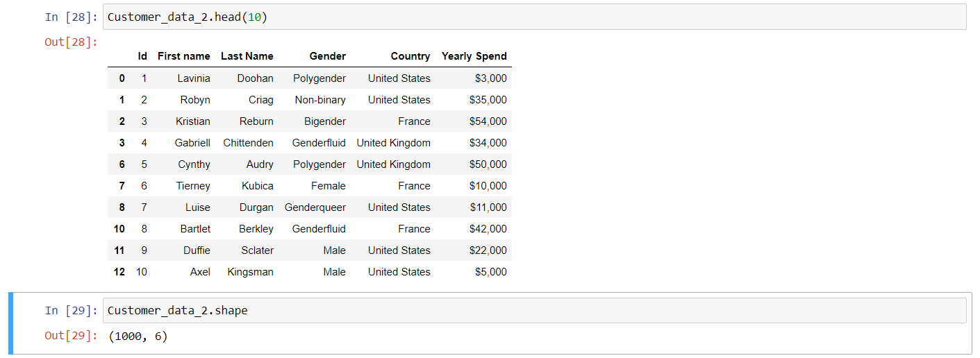The image size is (980, 358).
Task: Click the Yearly Spend column header
Action: tap(474, 56)
